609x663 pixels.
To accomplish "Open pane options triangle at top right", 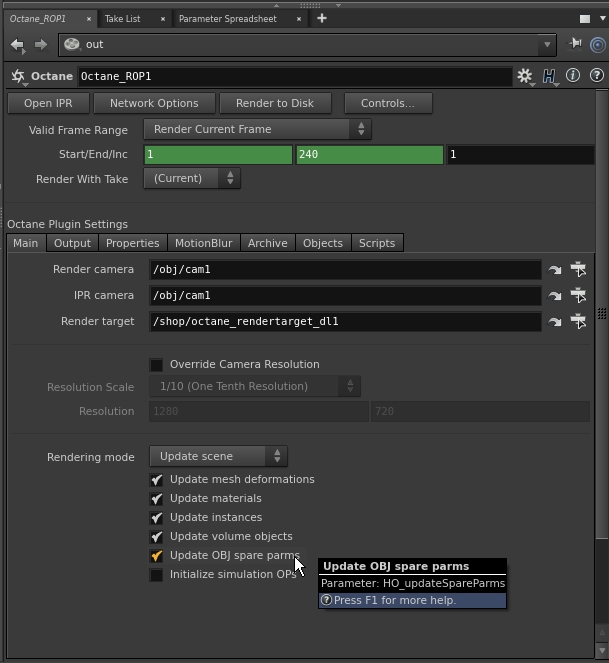I will 603,19.
